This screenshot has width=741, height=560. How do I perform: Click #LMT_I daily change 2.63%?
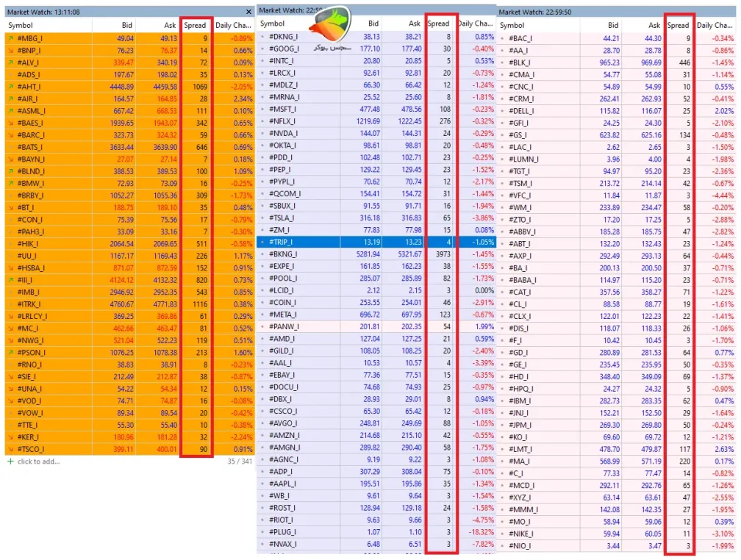725,450
